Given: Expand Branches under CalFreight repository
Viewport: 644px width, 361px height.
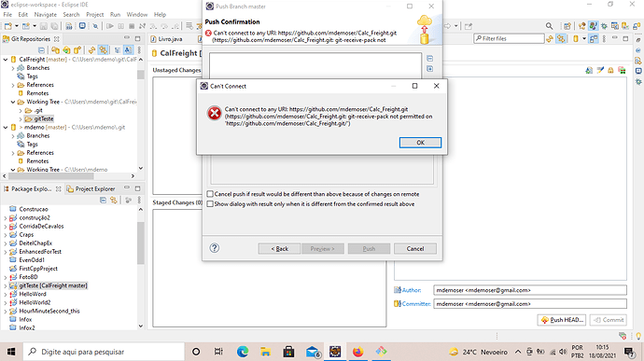Looking at the screenshot, I should [13, 68].
